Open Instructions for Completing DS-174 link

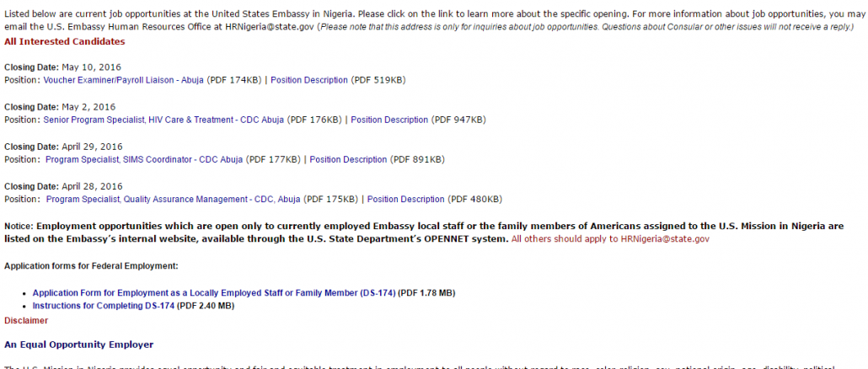pyautogui.click(x=104, y=305)
